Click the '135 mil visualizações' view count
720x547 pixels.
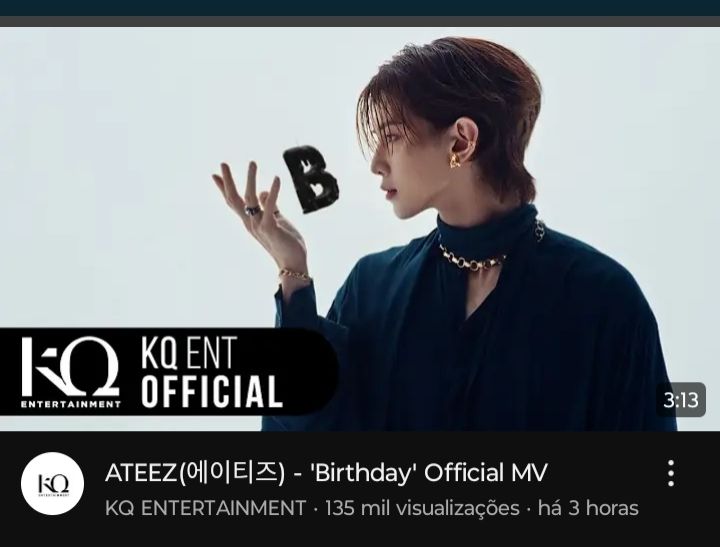(422, 508)
